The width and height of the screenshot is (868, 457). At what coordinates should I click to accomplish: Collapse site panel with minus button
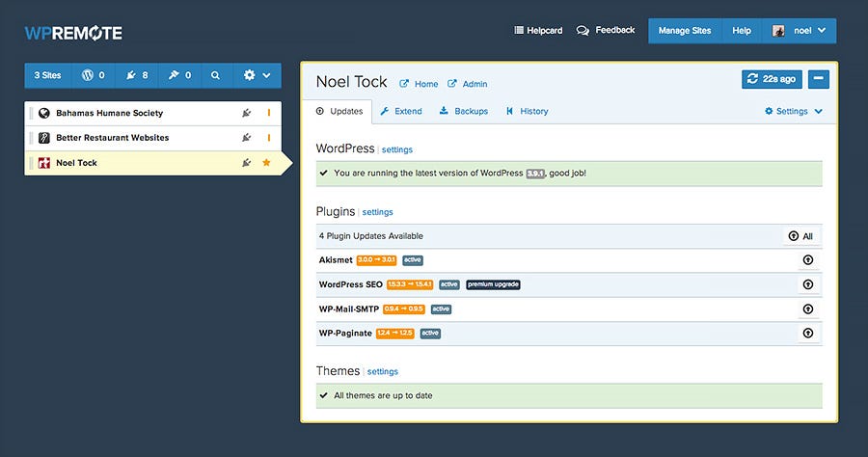click(x=818, y=79)
